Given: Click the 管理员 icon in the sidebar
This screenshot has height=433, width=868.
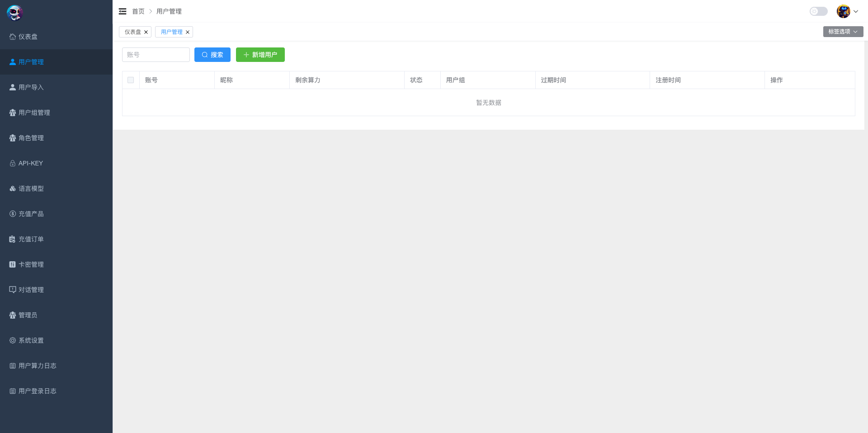Looking at the screenshot, I should click(x=13, y=315).
